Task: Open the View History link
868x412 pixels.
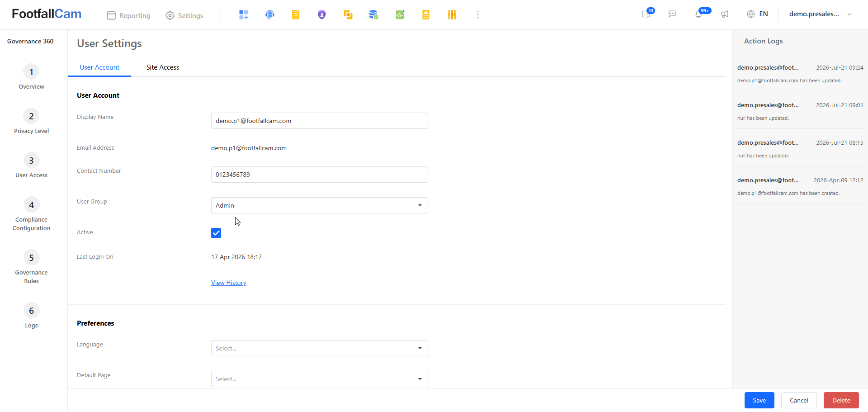Action: click(x=229, y=283)
